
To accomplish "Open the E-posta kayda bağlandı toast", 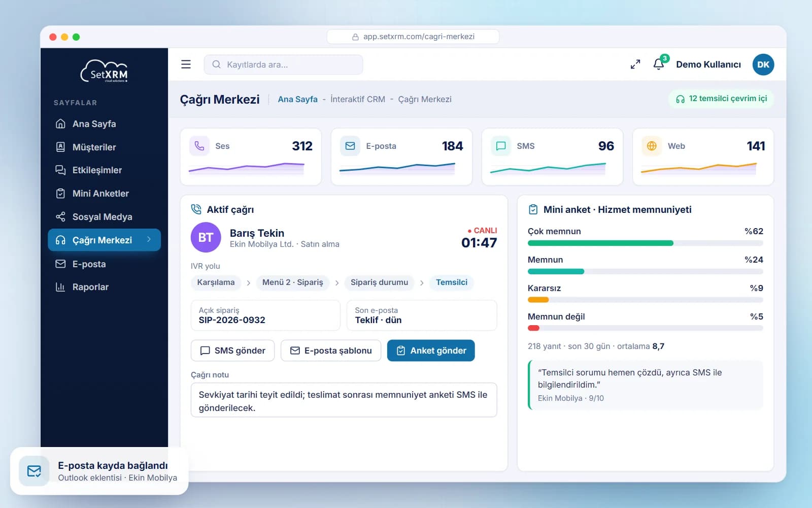I will [x=99, y=471].
